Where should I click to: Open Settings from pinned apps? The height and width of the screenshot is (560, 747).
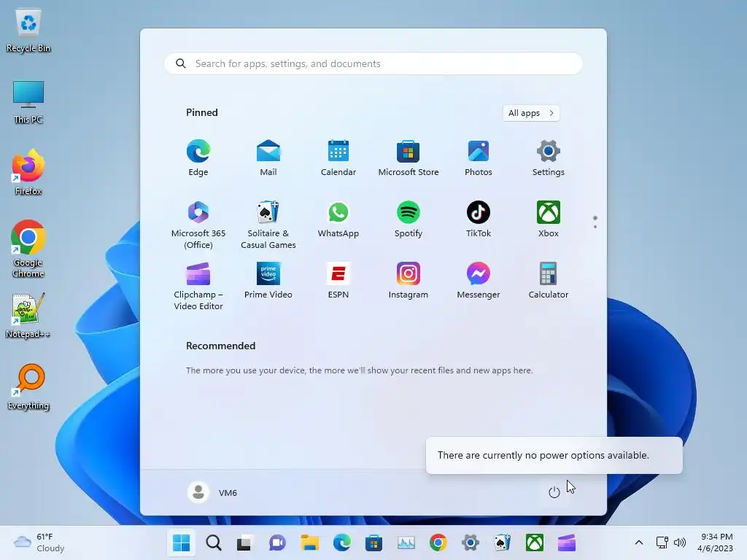point(549,158)
